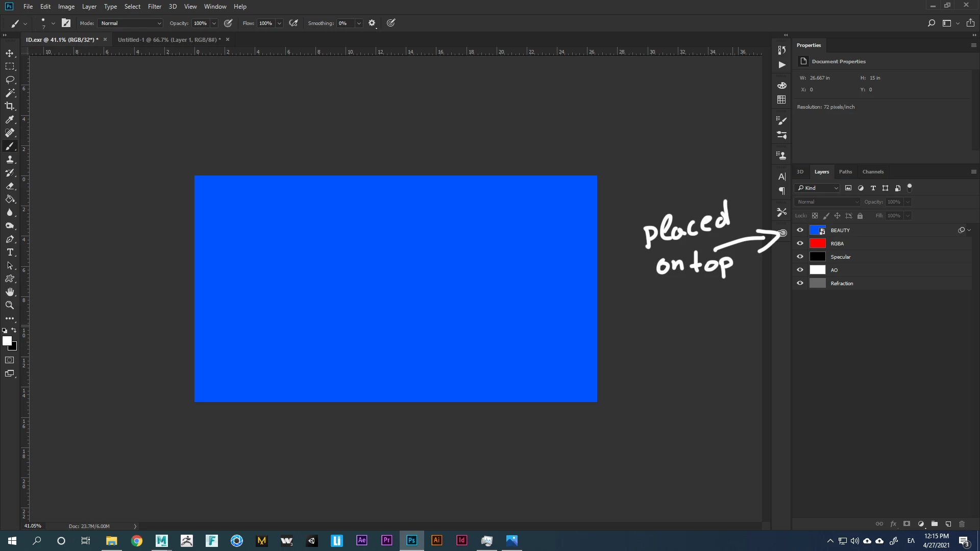Hide the BEAUTY layer
Image resolution: width=980 pixels, height=551 pixels.
pyautogui.click(x=800, y=230)
